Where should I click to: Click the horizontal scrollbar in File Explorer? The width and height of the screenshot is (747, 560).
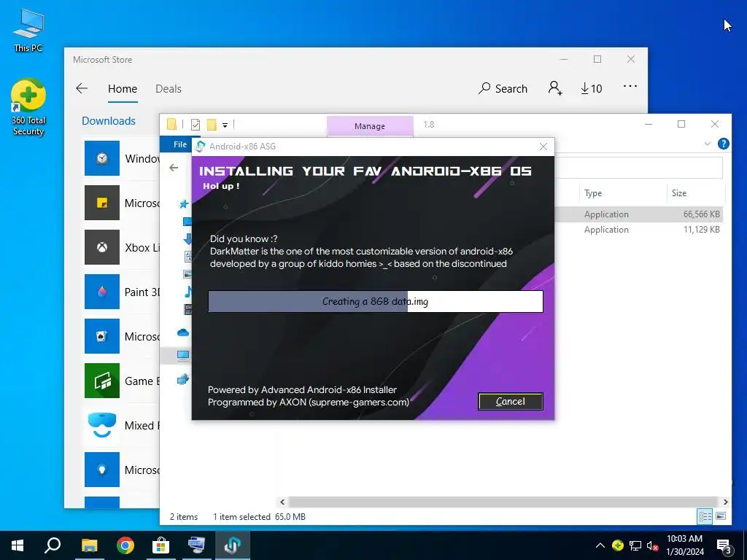503,502
